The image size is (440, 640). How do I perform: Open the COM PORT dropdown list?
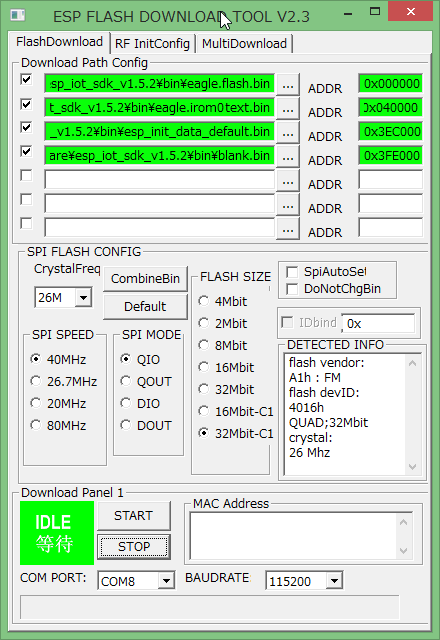pyautogui.click(x=166, y=580)
